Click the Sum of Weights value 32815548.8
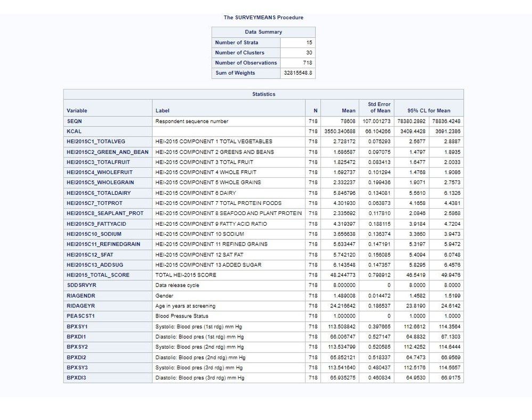This screenshot has height=420, width=532. 298,73
